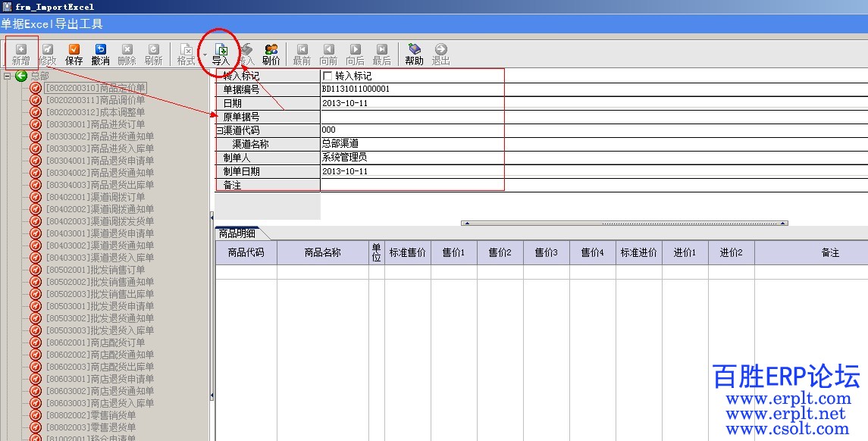Jump to last record with 最后
The width and height of the screenshot is (868, 441).
tap(381, 54)
